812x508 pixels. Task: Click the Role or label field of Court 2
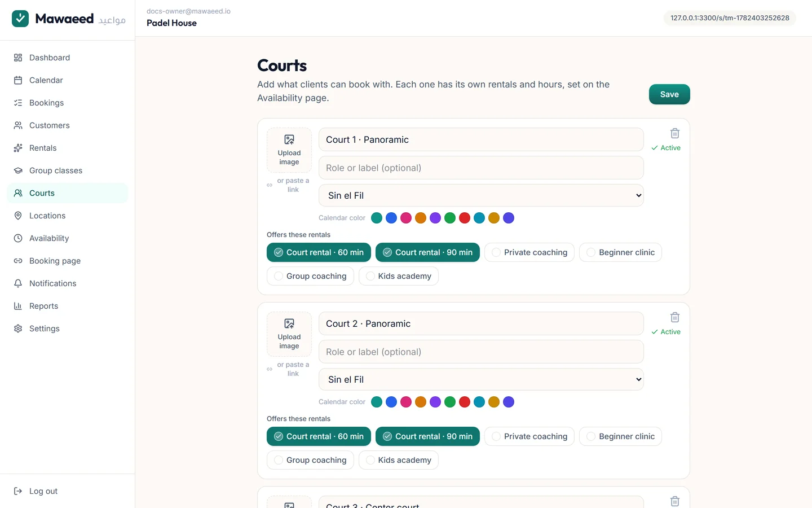coord(481,352)
